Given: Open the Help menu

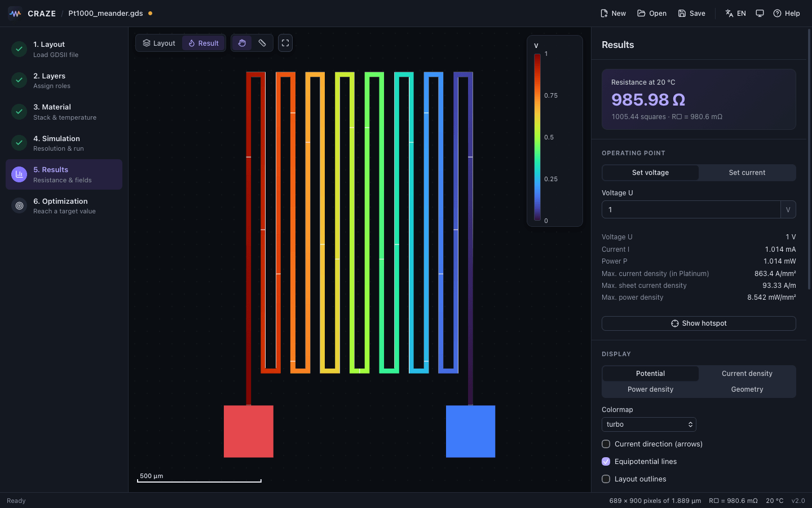Looking at the screenshot, I should [786, 13].
